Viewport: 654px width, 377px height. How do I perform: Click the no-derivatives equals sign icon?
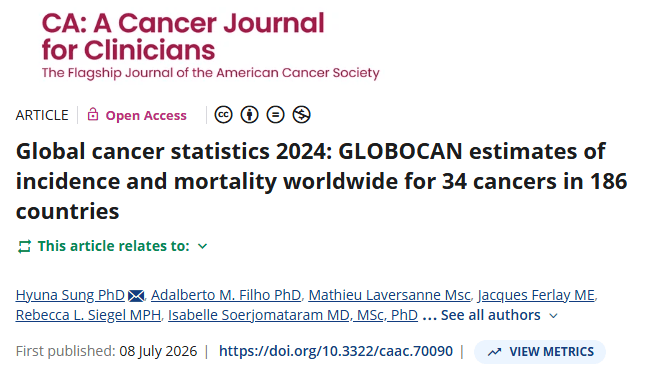pyautogui.click(x=275, y=115)
